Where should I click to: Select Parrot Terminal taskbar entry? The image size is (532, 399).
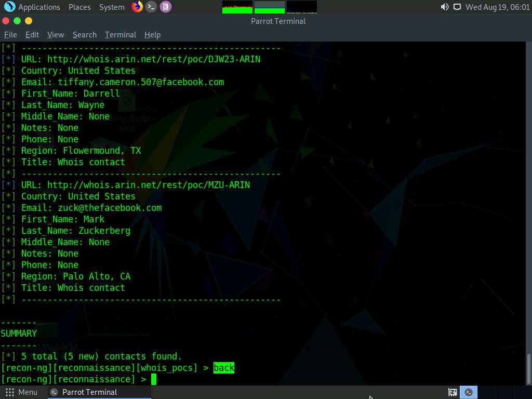[99, 392]
